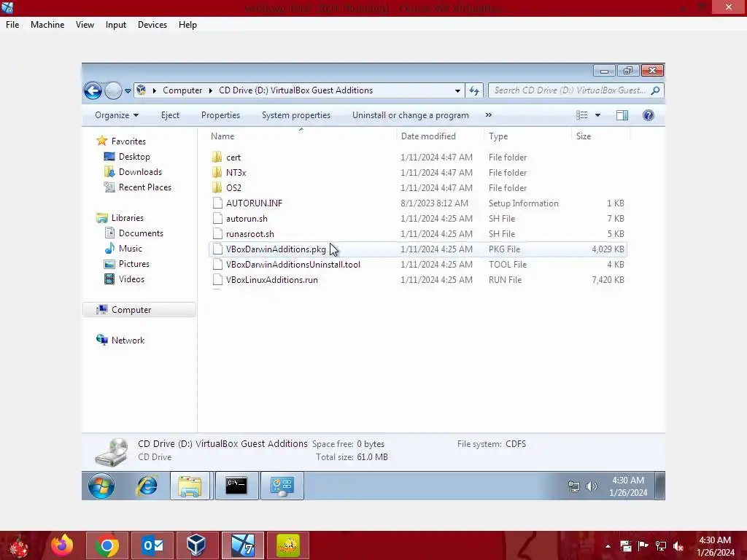Select Libraries in navigation pane
747x560 pixels.
(x=127, y=217)
